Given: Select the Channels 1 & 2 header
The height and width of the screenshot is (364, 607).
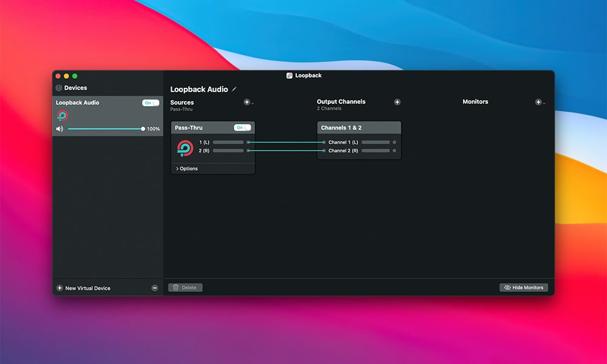Looking at the screenshot, I should tap(359, 128).
